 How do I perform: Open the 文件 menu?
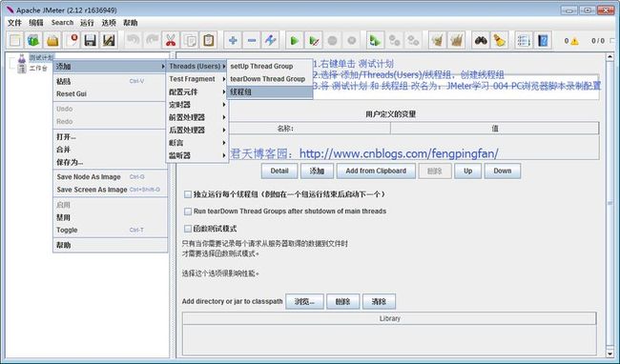coord(14,23)
